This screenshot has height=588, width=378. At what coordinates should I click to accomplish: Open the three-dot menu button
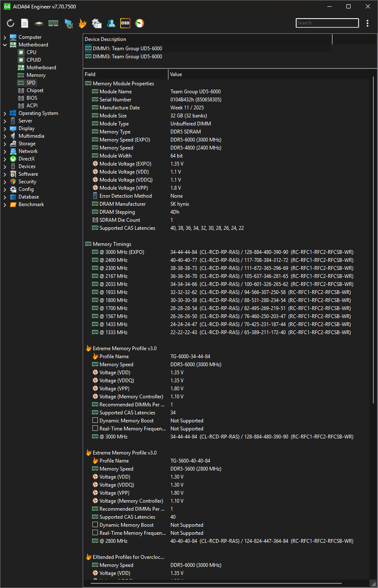(x=367, y=23)
